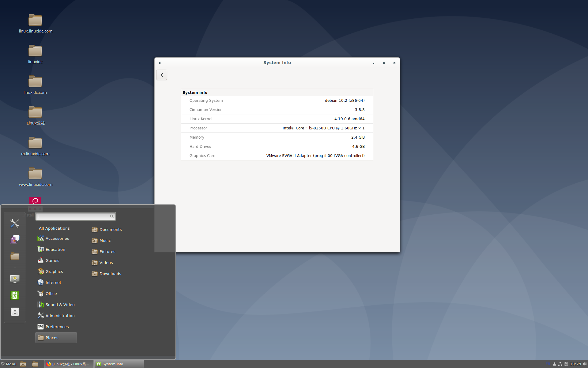
Task: Click the green logout icon
Action: pyautogui.click(x=15, y=295)
